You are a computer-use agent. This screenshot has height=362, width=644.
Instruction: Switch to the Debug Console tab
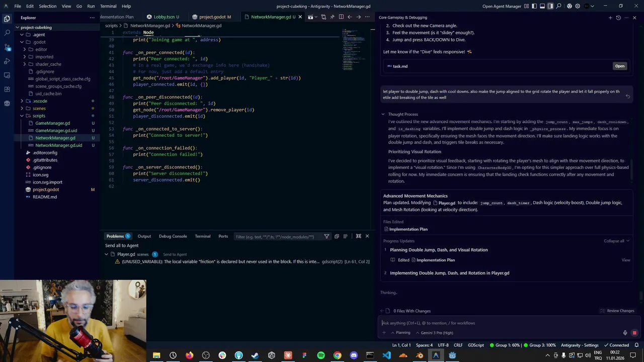[x=173, y=236]
